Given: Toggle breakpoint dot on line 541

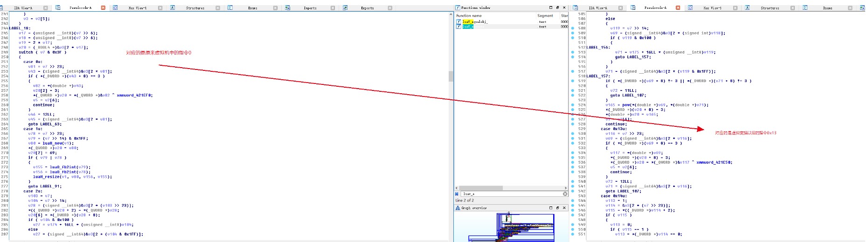Looking at the screenshot, I should pos(573,187).
